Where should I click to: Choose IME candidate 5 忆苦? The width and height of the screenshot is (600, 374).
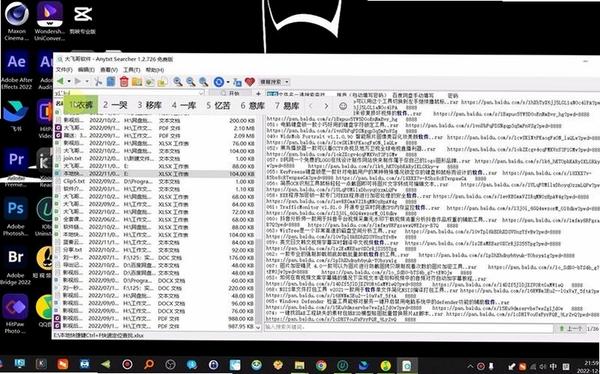click(218, 106)
